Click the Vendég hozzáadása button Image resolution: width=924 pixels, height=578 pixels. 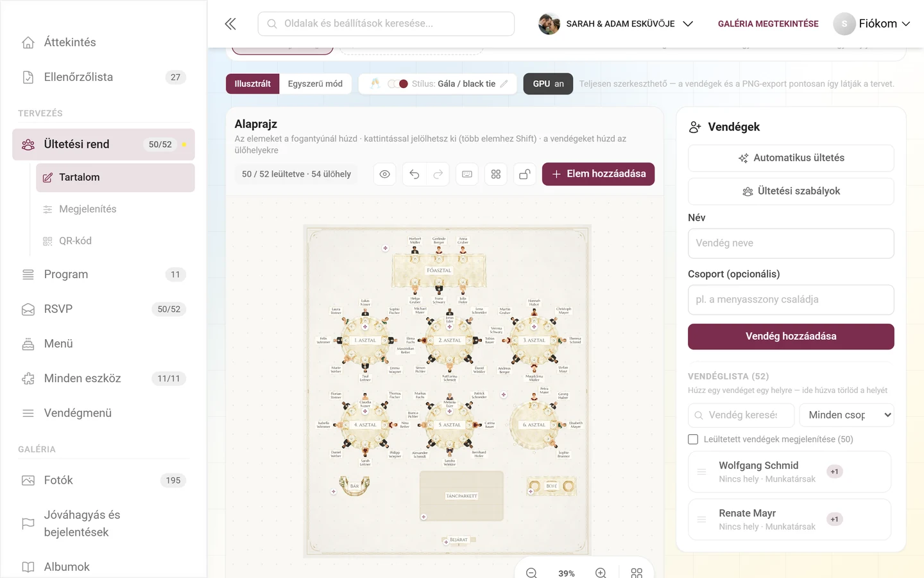(791, 337)
